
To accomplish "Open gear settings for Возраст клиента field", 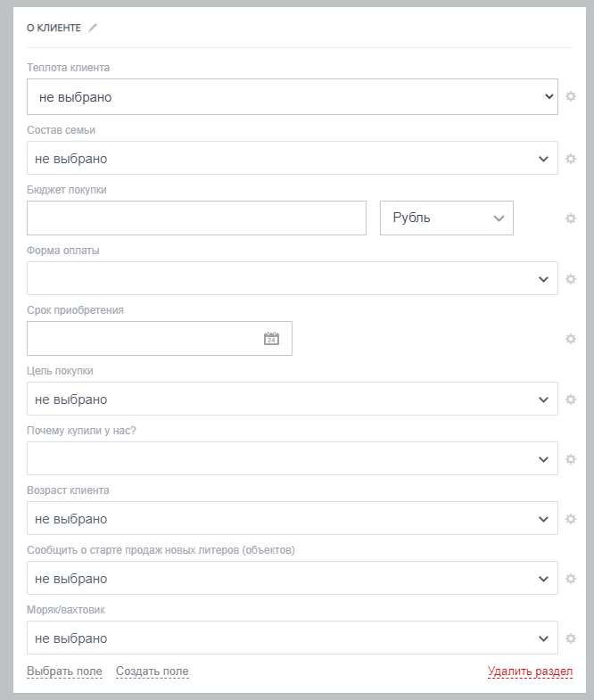I will (571, 519).
